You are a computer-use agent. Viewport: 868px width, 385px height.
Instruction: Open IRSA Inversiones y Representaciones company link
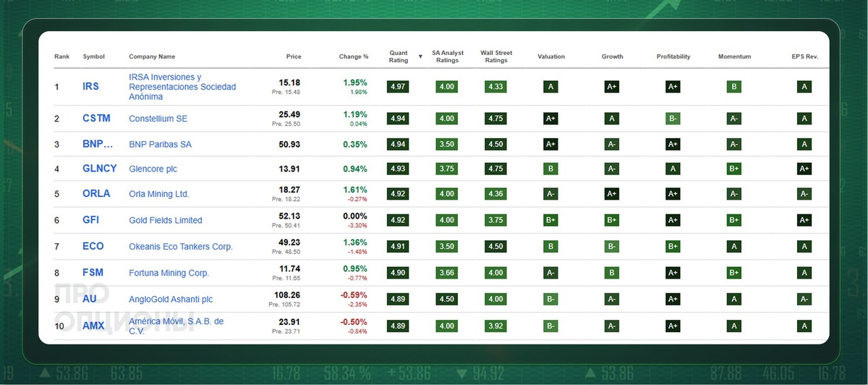pyautogui.click(x=182, y=87)
